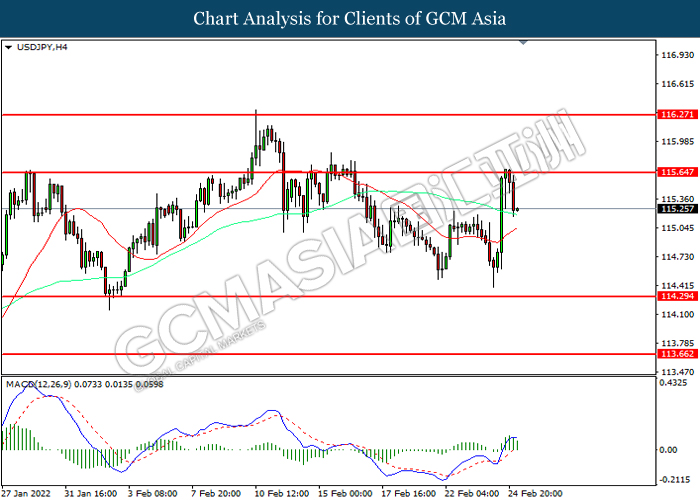Click the USDJPY,H4 symbol label

coord(42,47)
